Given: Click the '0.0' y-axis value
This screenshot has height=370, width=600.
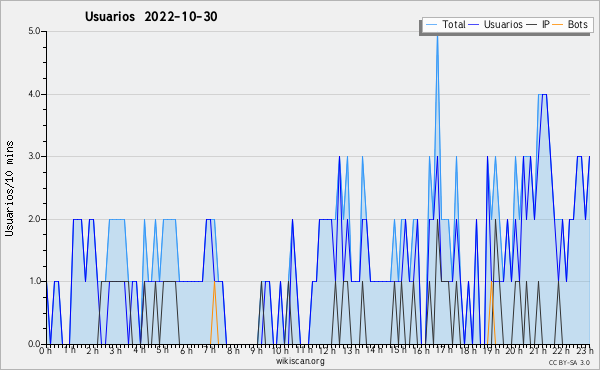Looking at the screenshot, I should (x=34, y=344).
